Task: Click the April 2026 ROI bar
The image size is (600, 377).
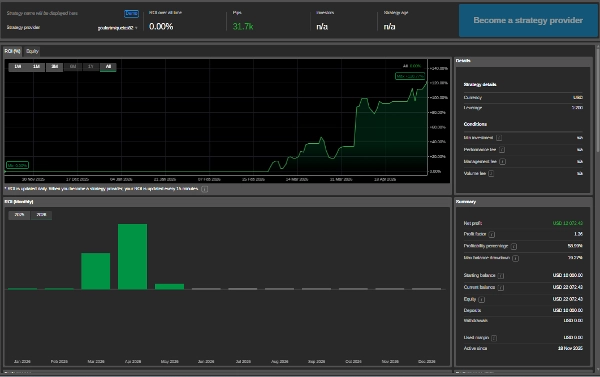Action: point(132,256)
